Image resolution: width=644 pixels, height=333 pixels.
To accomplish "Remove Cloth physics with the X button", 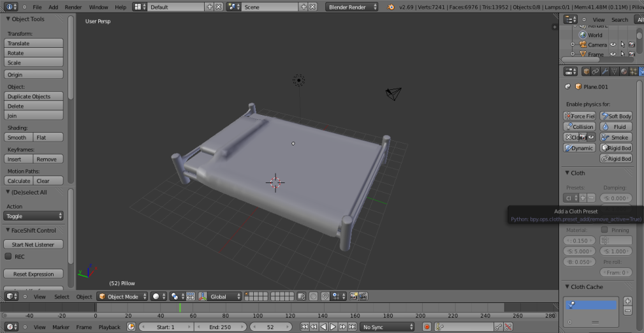I will click(568, 137).
